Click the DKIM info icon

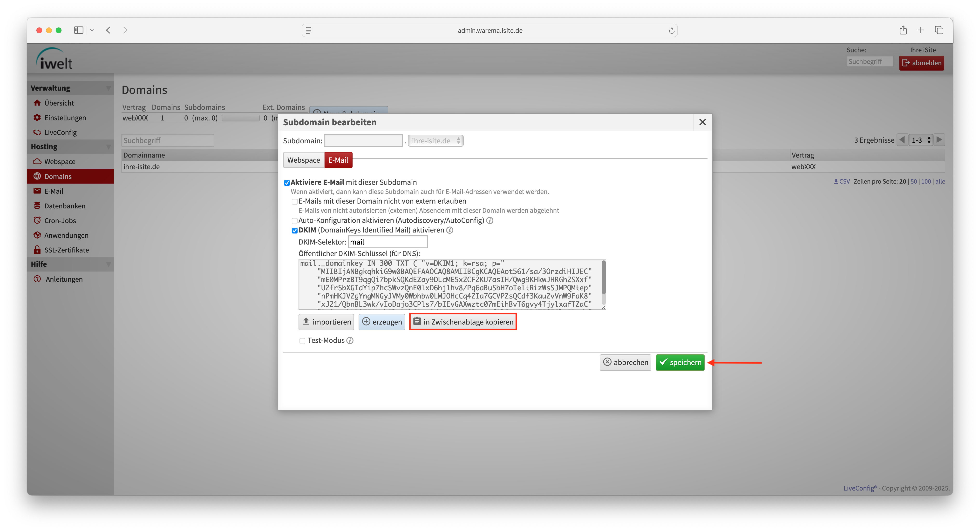click(x=450, y=230)
